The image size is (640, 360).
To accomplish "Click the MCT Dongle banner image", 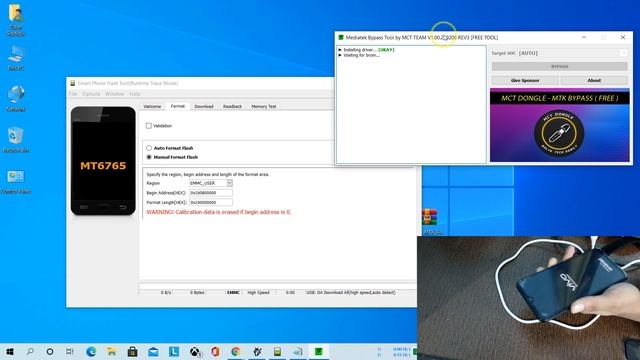I will pyautogui.click(x=560, y=125).
